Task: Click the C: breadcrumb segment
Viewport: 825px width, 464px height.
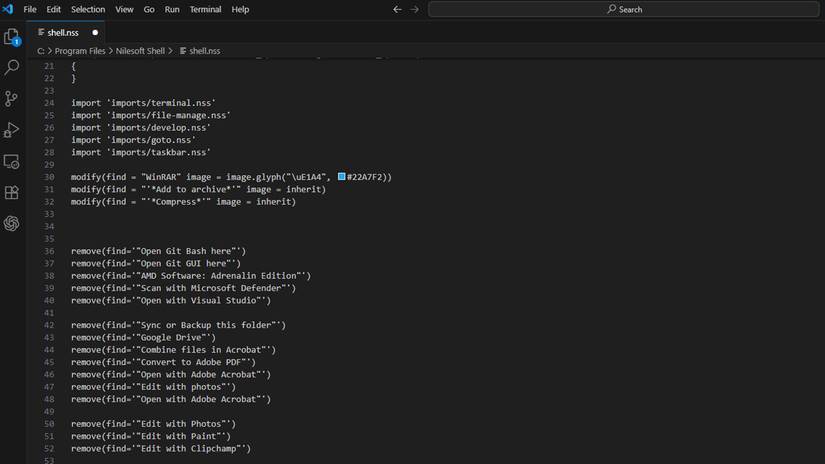Action: pos(41,51)
